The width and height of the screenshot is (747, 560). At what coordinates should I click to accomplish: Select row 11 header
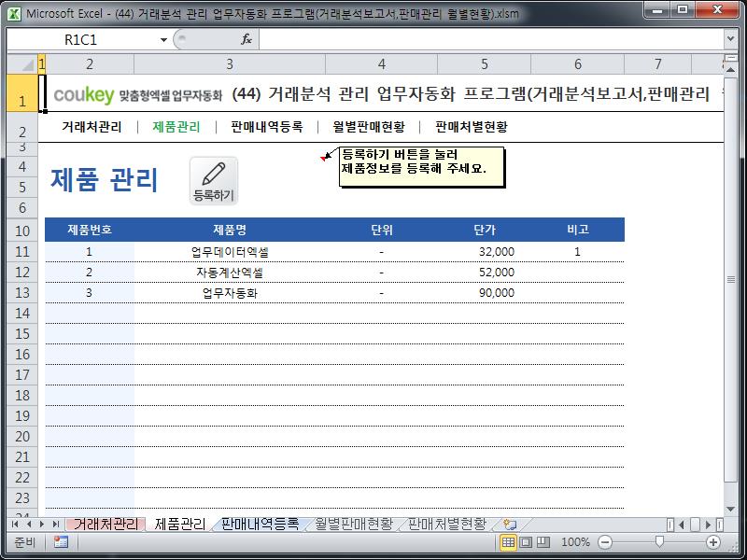point(22,251)
